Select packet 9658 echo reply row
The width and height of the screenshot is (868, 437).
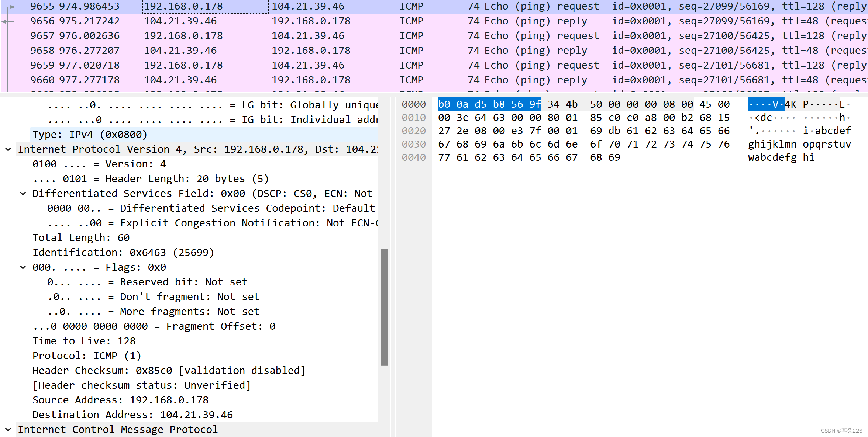click(x=434, y=51)
